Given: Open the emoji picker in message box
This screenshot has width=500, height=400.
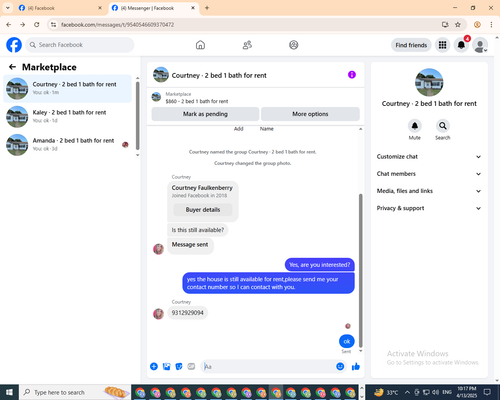Looking at the screenshot, I should (340, 367).
